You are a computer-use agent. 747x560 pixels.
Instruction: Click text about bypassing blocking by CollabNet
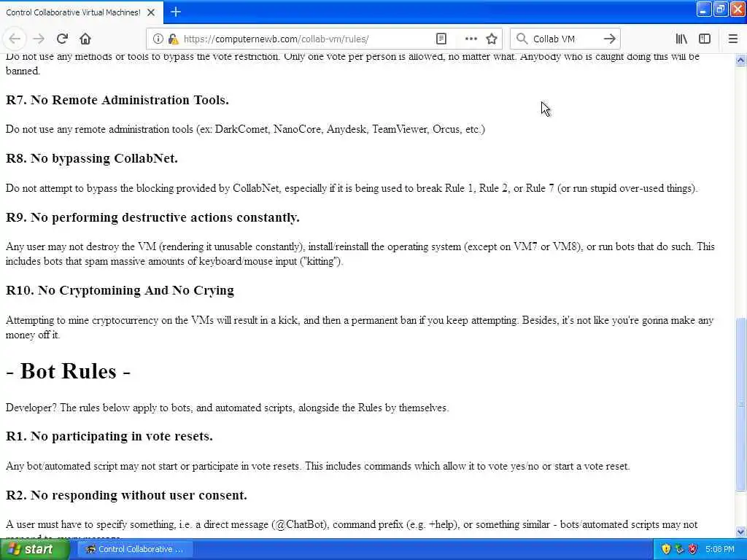[352, 189]
